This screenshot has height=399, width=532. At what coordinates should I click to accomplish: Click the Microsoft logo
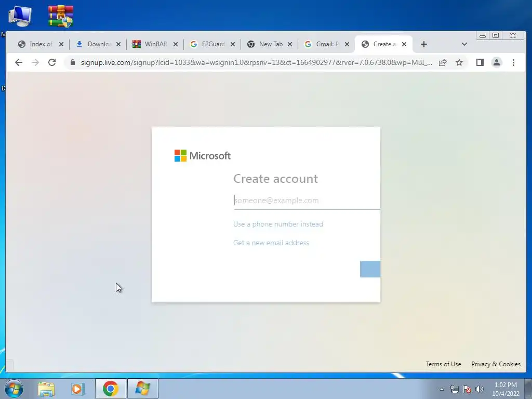point(203,156)
